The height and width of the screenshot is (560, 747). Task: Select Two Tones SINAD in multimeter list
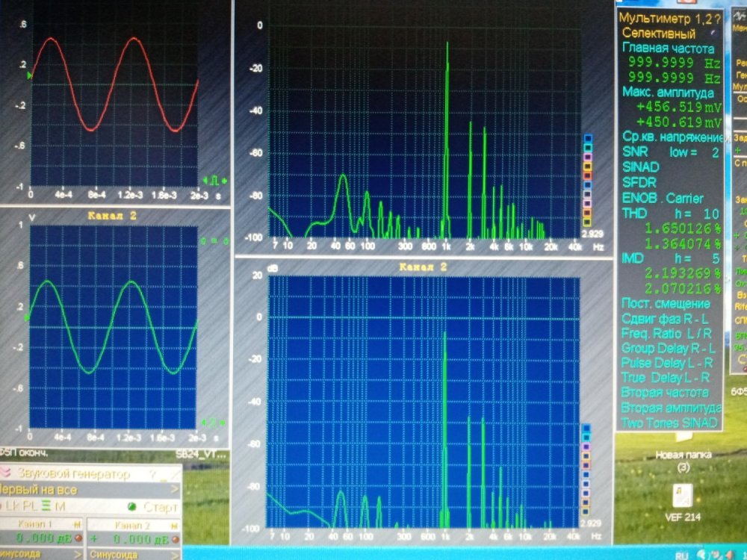coord(669,423)
